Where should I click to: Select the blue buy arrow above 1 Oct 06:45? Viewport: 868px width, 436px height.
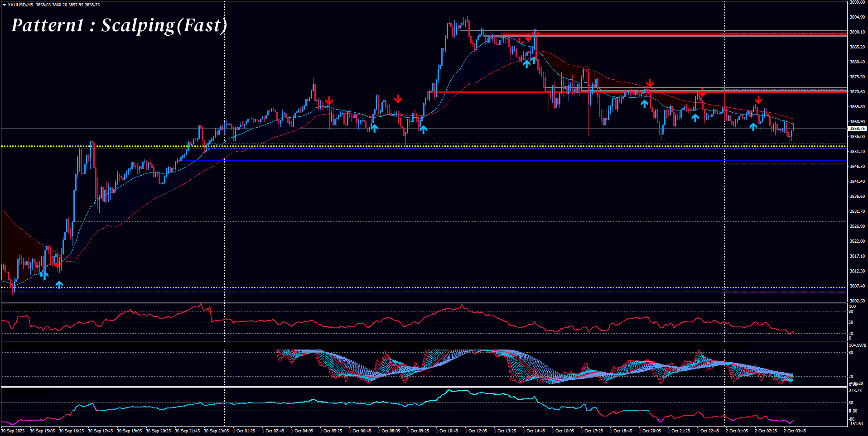point(374,128)
